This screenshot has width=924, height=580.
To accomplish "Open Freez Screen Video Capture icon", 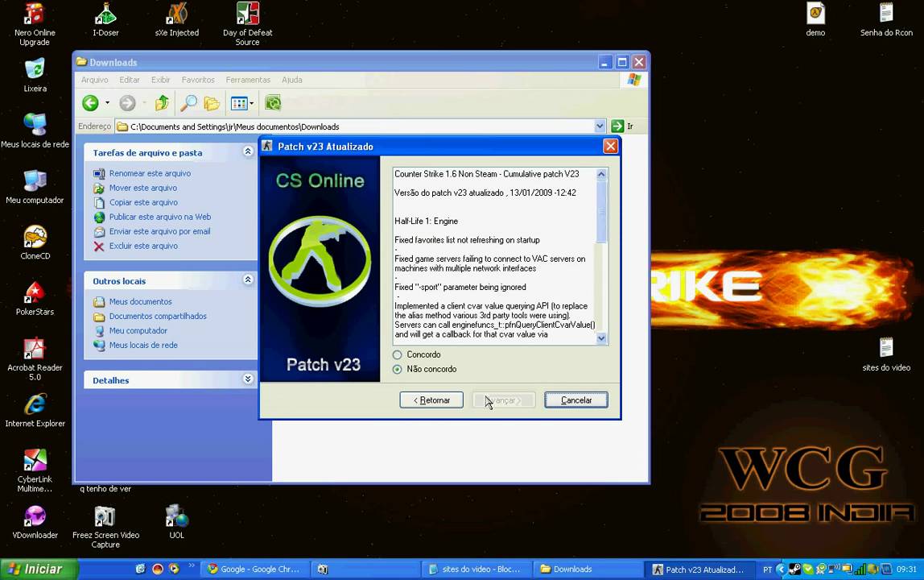I will tap(105, 526).
